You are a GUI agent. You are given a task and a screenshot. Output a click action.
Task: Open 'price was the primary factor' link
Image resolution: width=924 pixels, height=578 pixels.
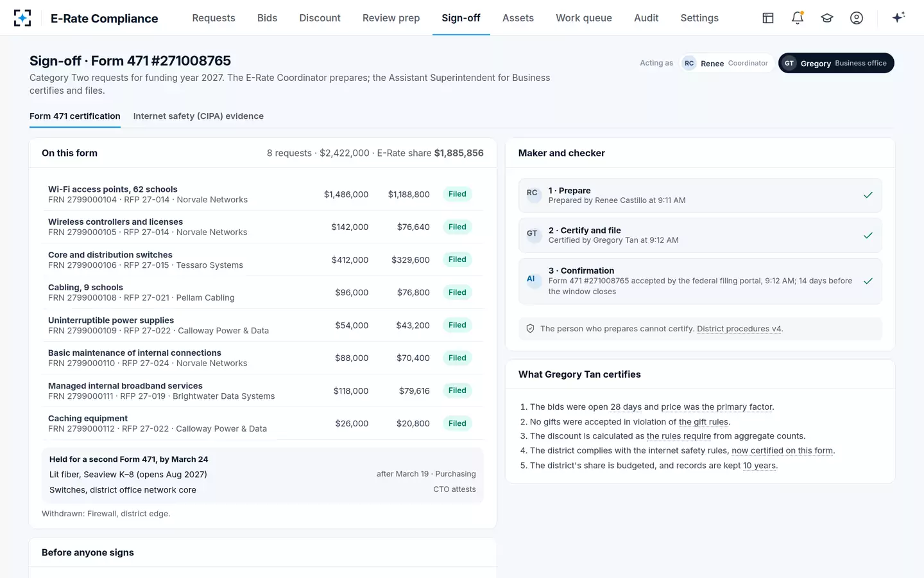pyautogui.click(x=717, y=407)
